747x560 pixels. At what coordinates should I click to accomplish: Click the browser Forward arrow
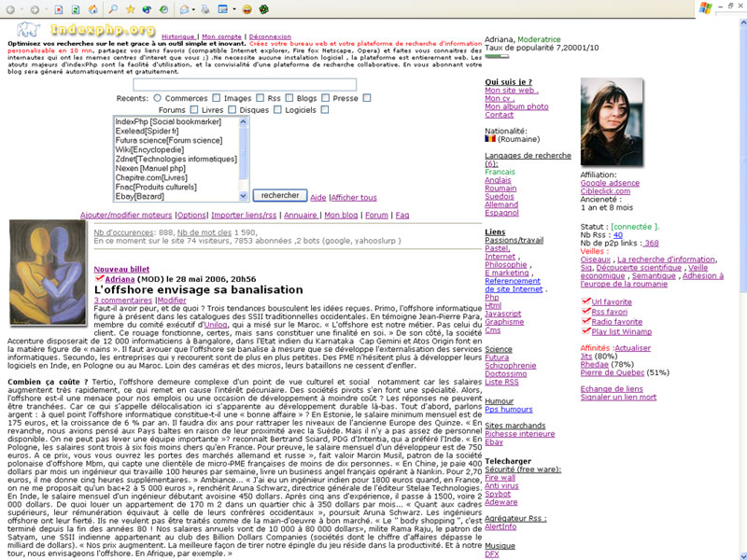click(x=35, y=9)
